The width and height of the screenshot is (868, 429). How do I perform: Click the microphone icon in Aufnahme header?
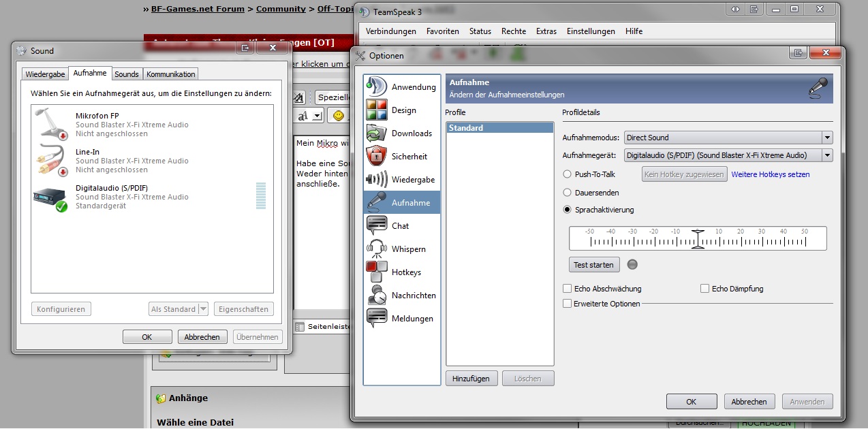click(818, 89)
